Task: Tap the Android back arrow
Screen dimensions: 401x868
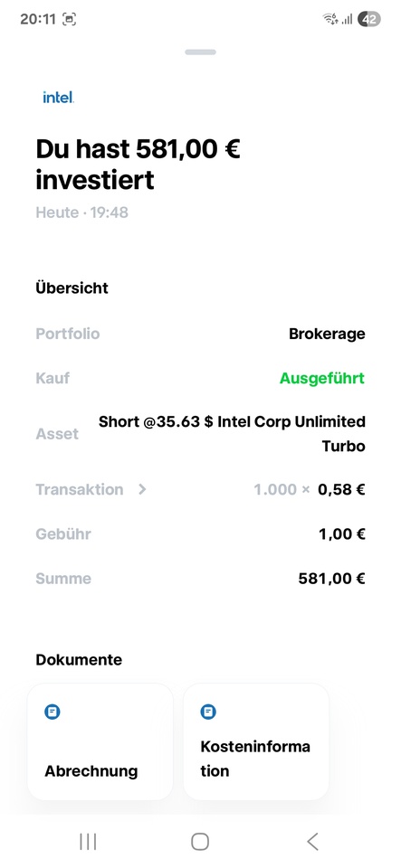Action: (312, 842)
